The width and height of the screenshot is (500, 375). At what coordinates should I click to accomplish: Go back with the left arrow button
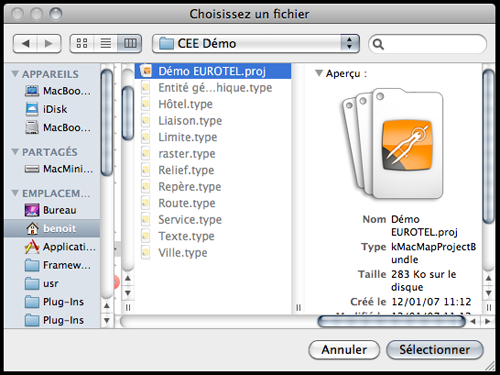(26, 44)
